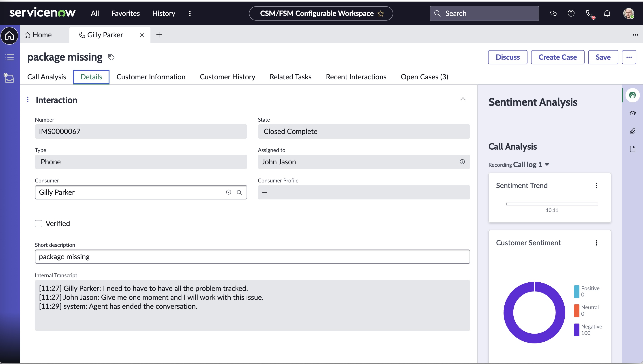Open Sentiment Trend card options
This screenshot has height=364, width=643.
pos(596,186)
